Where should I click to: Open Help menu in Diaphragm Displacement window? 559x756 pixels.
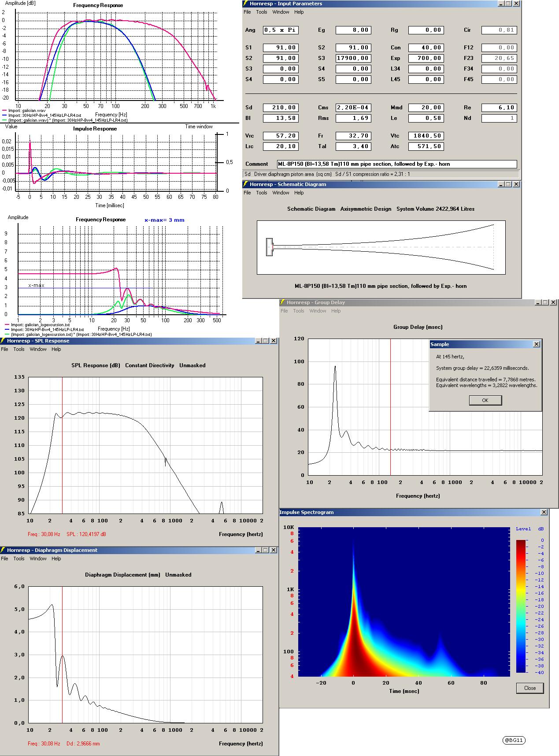point(56,559)
